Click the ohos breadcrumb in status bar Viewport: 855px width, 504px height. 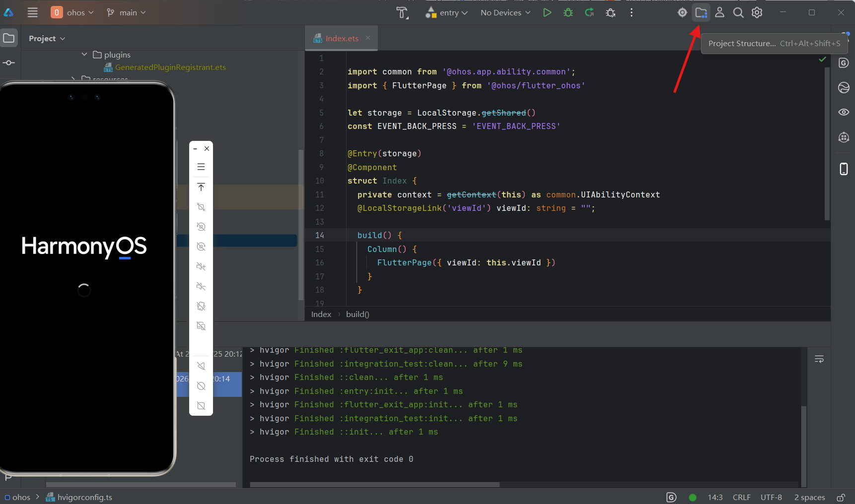point(18,497)
